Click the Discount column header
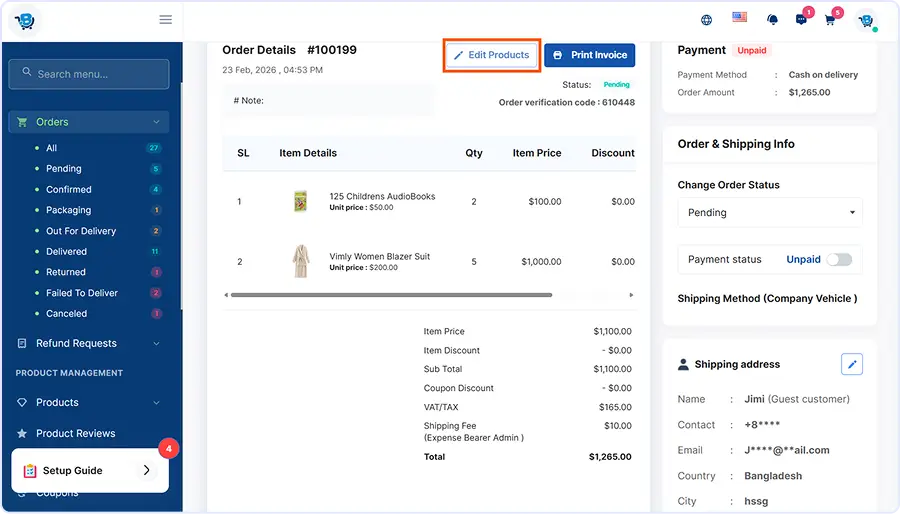Viewport: 900px width, 514px height. point(612,153)
